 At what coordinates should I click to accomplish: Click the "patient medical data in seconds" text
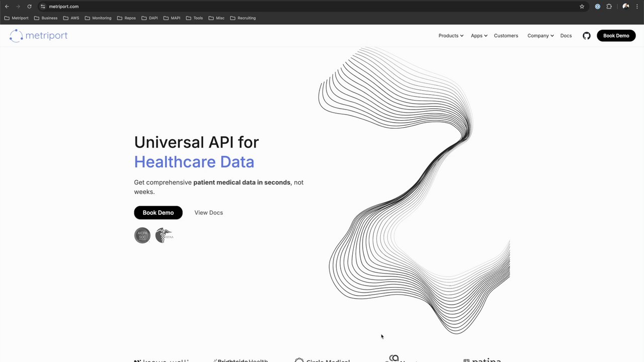coord(242,183)
